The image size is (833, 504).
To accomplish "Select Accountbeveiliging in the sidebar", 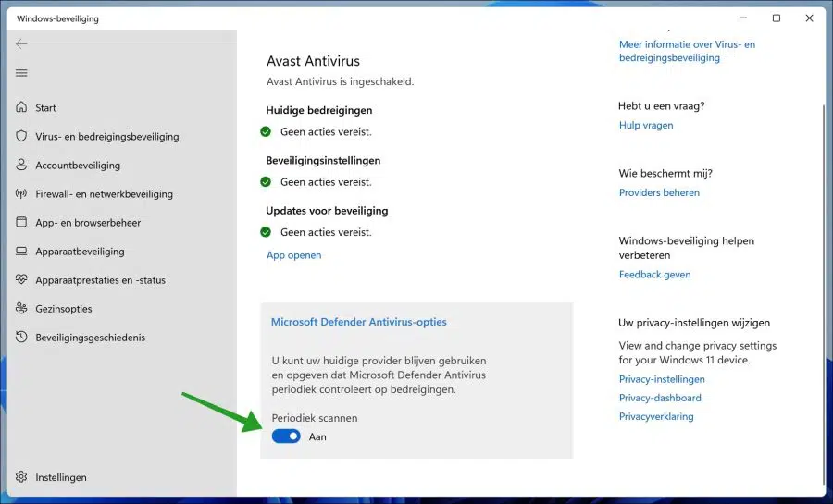I will tap(78, 165).
